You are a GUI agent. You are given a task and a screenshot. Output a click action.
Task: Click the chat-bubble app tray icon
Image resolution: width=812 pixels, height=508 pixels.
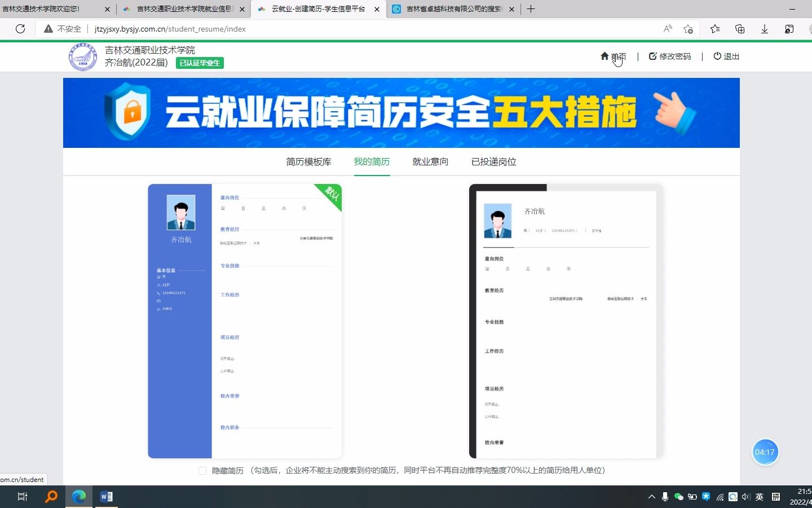[x=733, y=497]
